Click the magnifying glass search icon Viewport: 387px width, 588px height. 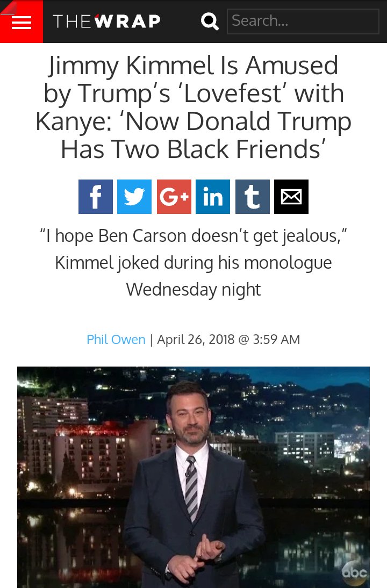pyautogui.click(x=210, y=21)
